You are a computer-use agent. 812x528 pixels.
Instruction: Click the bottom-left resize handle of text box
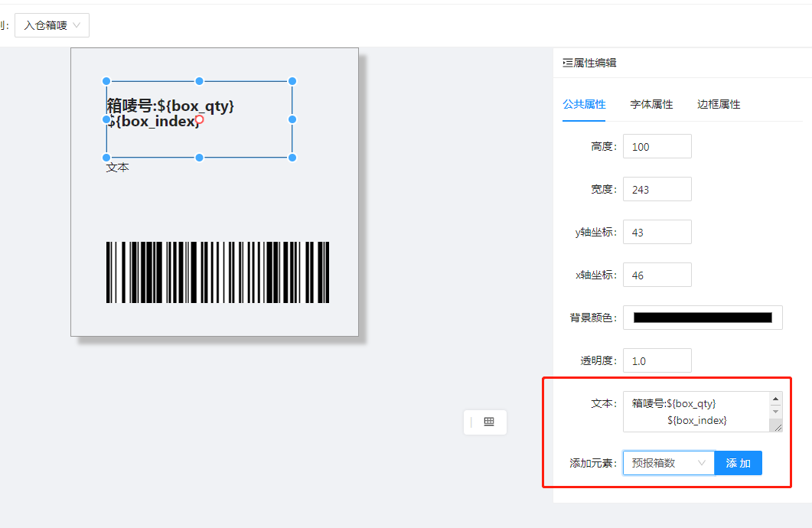tap(106, 158)
